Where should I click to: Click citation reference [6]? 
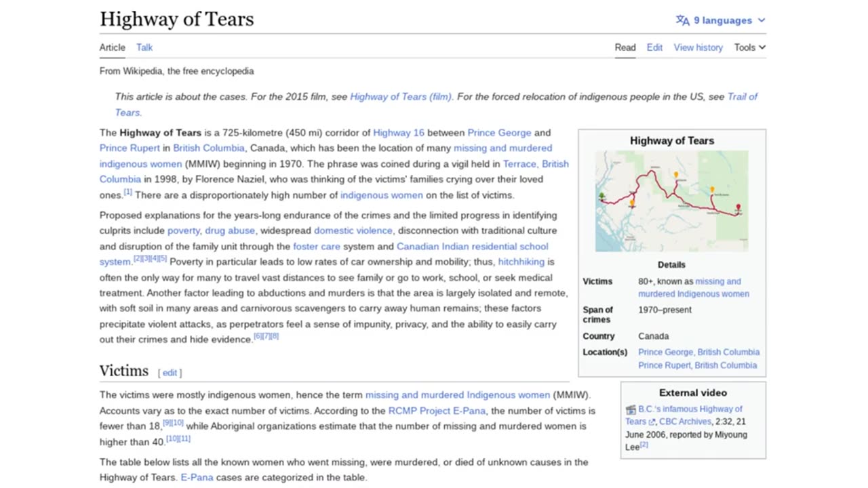tap(258, 337)
